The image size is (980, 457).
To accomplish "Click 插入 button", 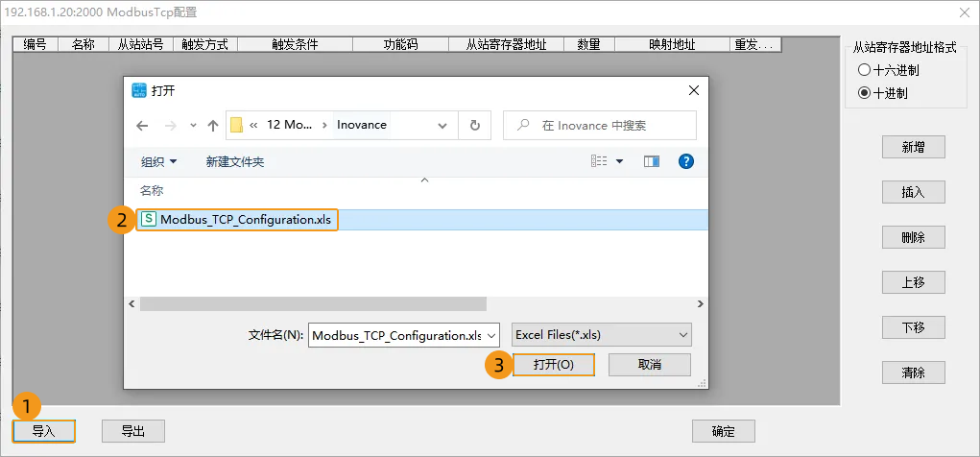I will 913,192.
